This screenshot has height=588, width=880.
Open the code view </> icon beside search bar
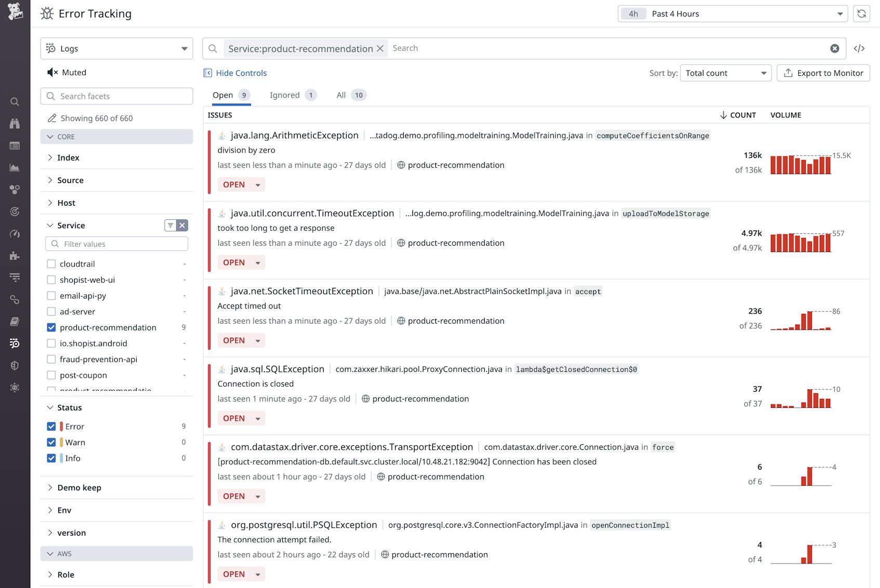[x=860, y=48]
